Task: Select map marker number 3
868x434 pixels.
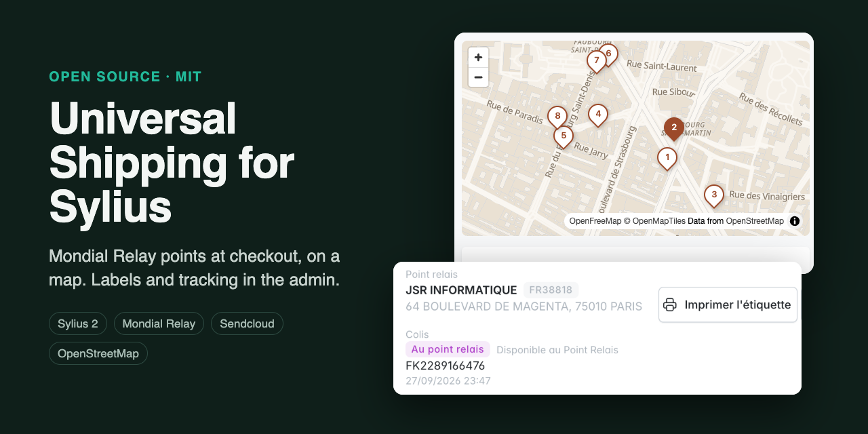Action: [x=713, y=196]
